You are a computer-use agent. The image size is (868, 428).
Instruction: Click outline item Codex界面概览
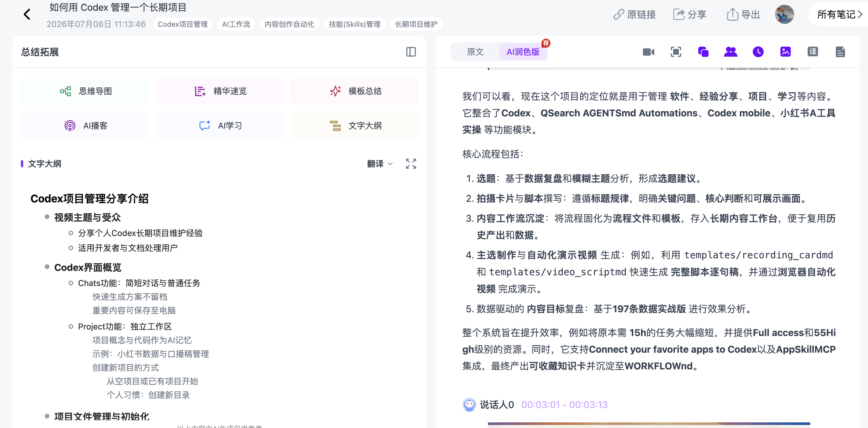pyautogui.click(x=88, y=267)
